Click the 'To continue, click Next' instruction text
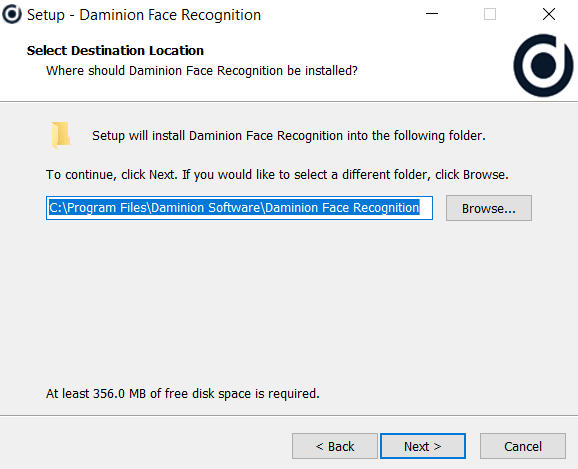The width and height of the screenshot is (578, 469). 277,174
